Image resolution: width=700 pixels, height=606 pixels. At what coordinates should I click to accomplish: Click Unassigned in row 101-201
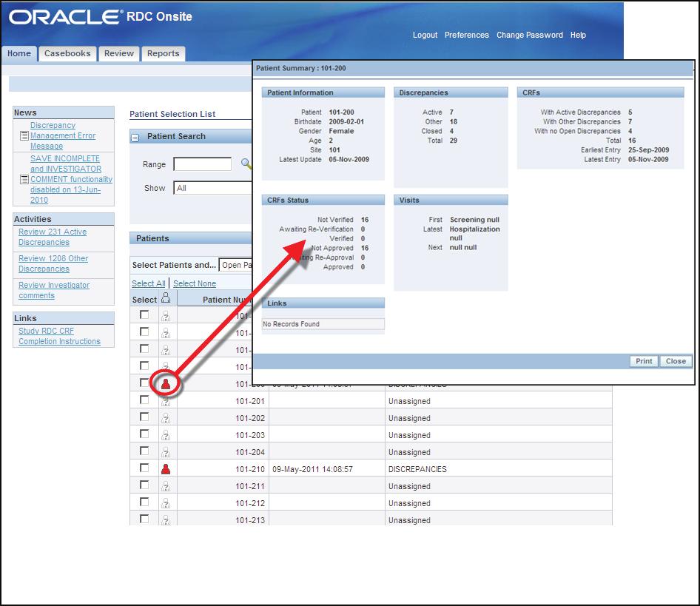409,401
